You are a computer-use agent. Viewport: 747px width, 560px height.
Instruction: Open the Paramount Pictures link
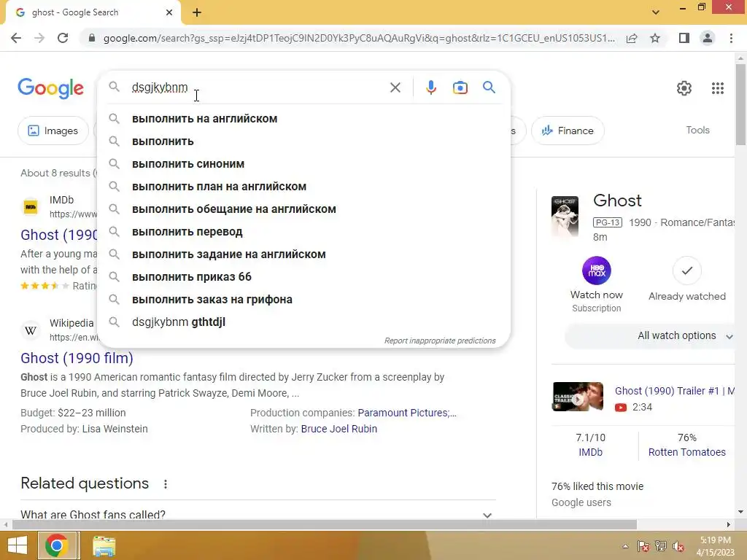(407, 413)
